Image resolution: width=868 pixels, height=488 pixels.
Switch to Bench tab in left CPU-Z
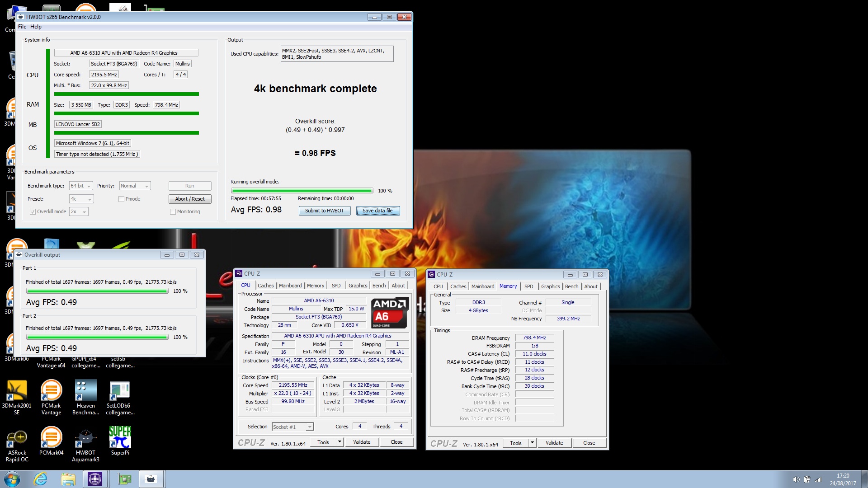379,286
